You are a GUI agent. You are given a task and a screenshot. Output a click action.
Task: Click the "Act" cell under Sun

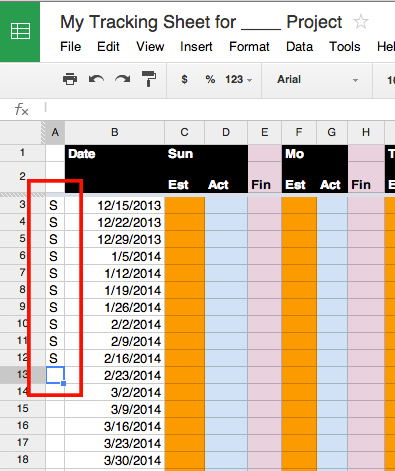coord(226,177)
